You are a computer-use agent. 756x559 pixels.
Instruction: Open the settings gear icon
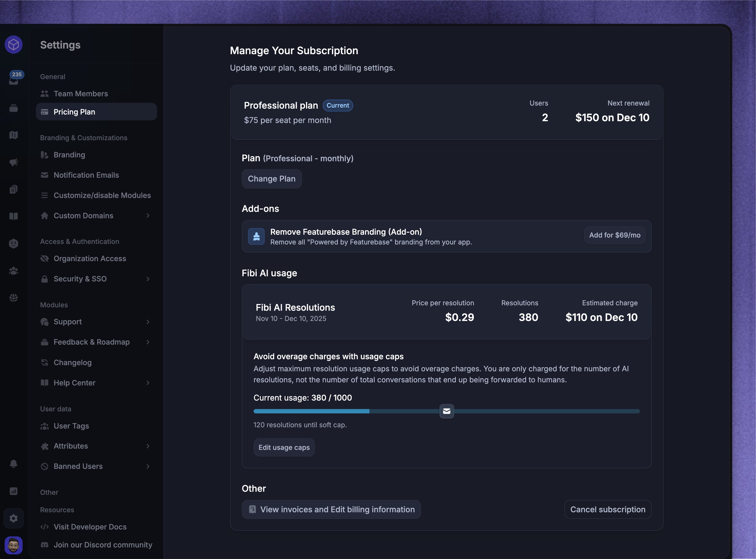(x=14, y=518)
